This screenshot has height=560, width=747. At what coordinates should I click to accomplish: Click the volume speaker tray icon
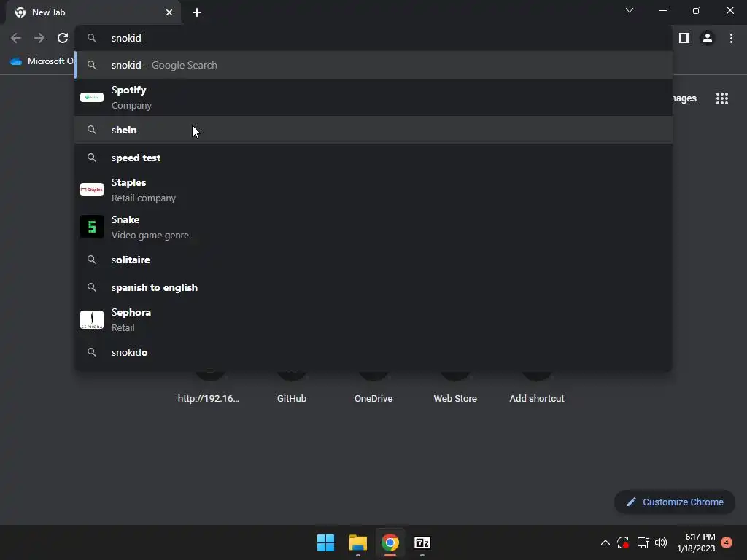(661, 542)
